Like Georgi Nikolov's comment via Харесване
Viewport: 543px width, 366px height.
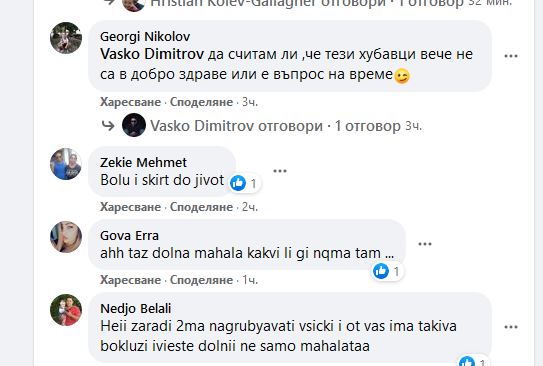130,102
